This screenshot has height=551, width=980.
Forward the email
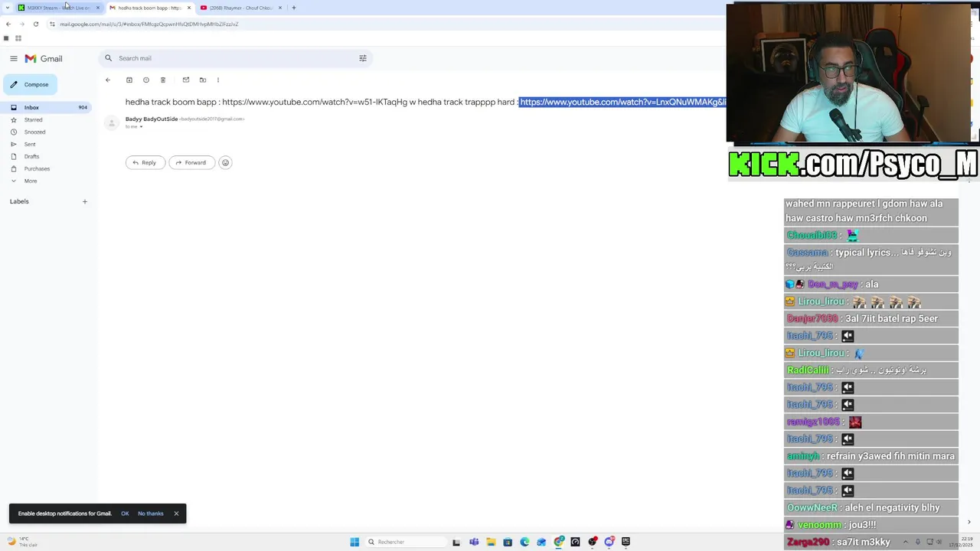191,162
